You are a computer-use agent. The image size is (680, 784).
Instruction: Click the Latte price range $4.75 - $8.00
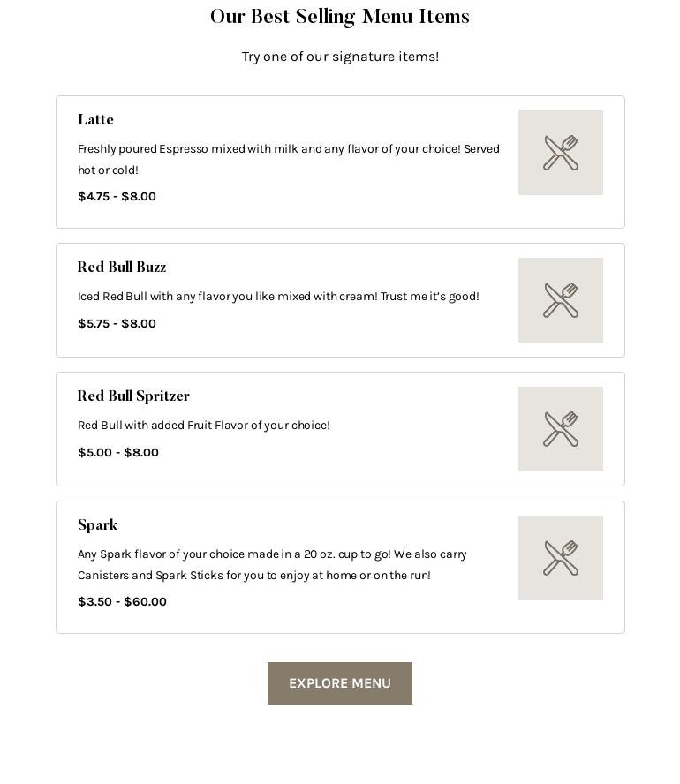click(117, 196)
